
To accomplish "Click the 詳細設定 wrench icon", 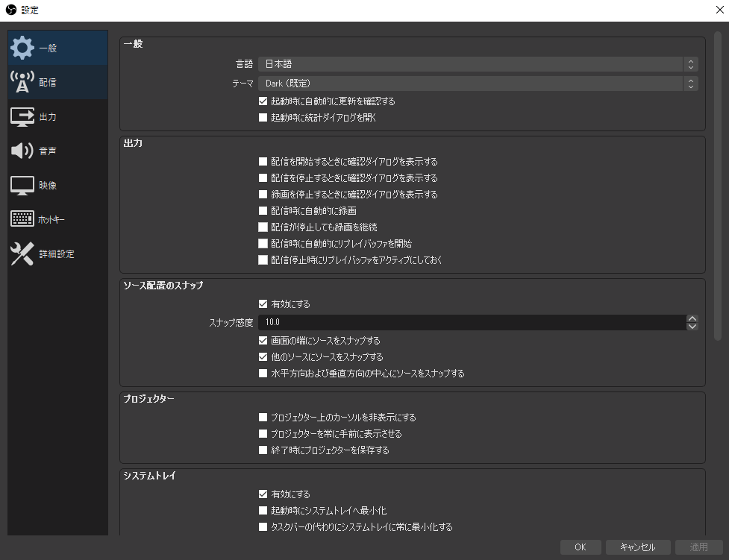I will [x=22, y=254].
